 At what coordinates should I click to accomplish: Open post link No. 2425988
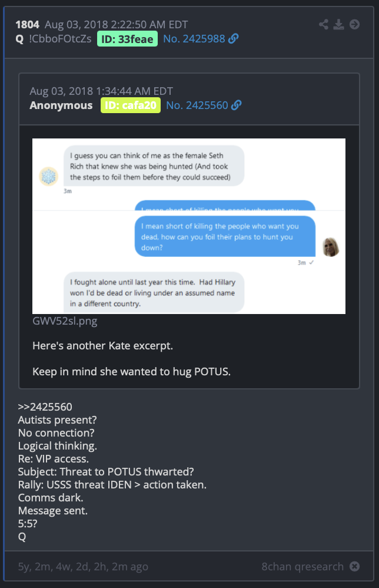point(194,39)
